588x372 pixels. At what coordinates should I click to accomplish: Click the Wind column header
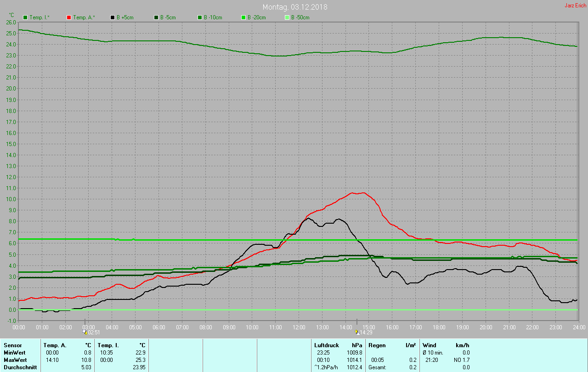tap(430, 345)
